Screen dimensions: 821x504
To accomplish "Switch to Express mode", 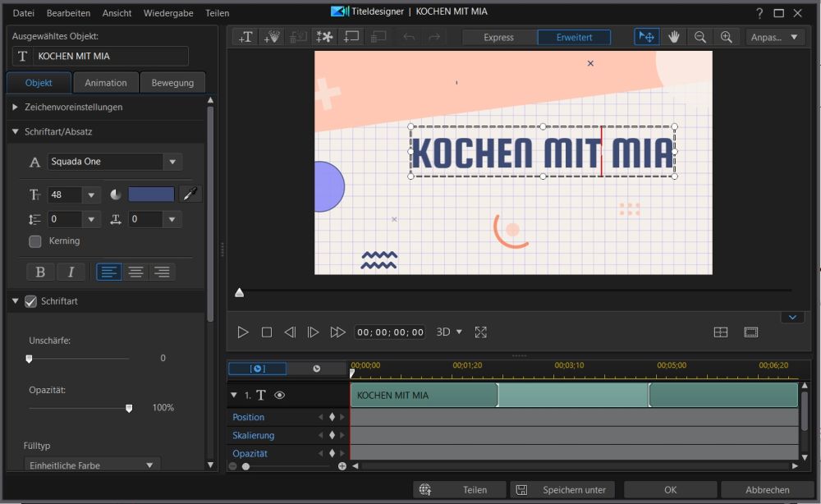I will coord(499,37).
